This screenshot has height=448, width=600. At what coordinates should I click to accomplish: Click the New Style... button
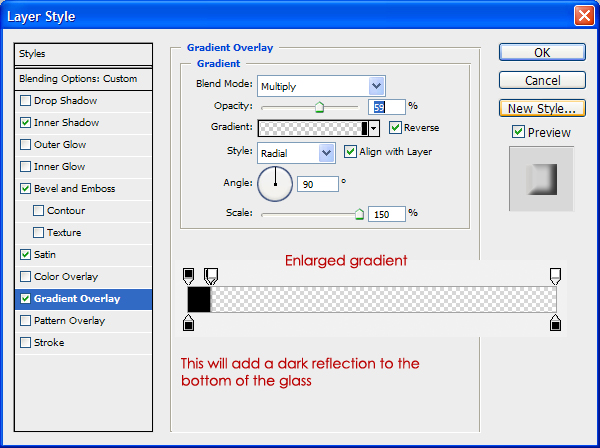coord(542,109)
